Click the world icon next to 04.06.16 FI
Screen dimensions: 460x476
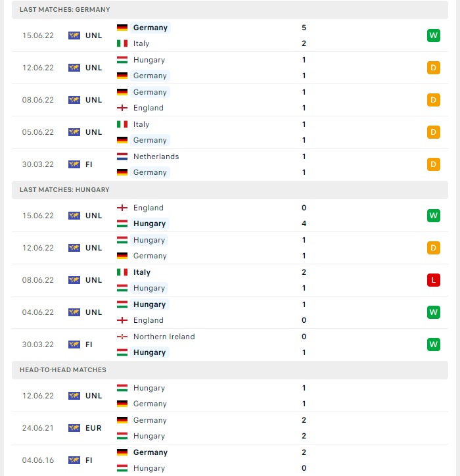click(74, 460)
